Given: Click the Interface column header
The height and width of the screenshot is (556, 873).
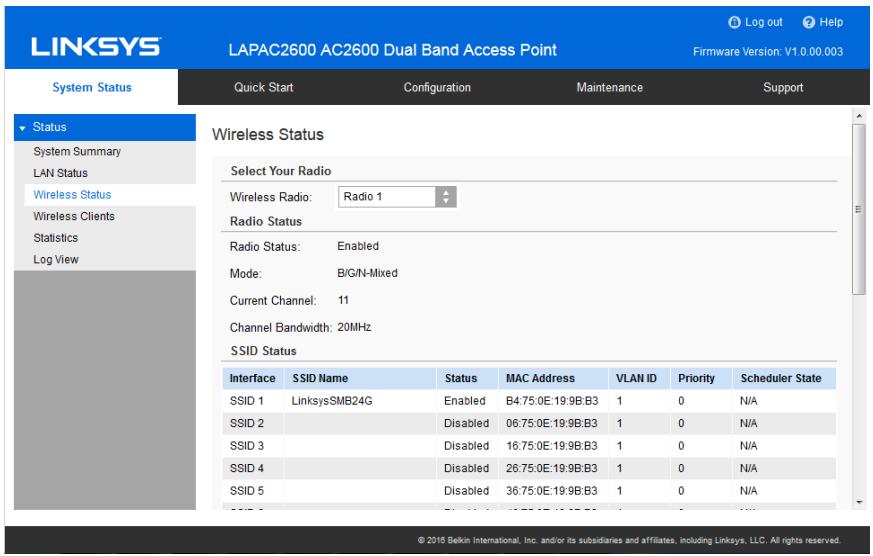Looking at the screenshot, I should click(x=252, y=378).
